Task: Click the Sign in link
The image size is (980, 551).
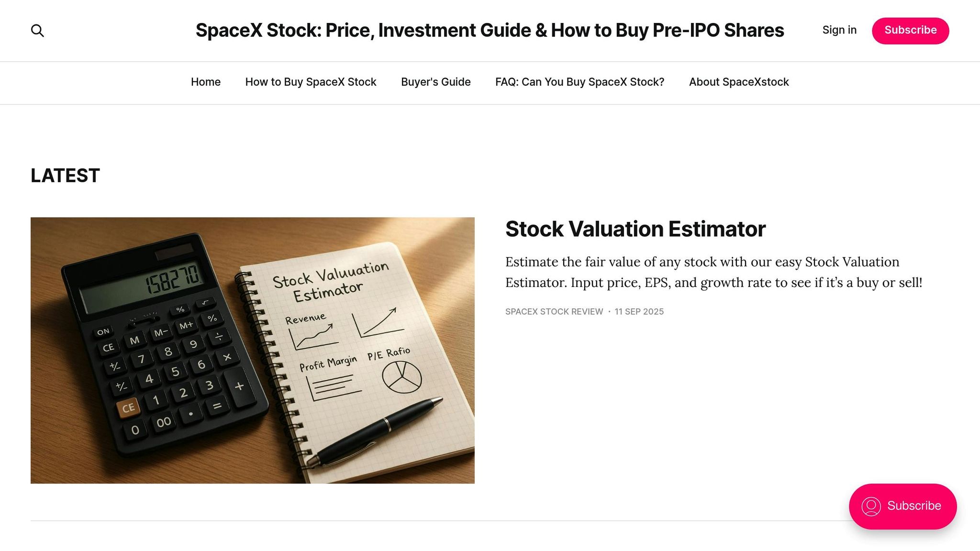Action: pyautogui.click(x=839, y=30)
